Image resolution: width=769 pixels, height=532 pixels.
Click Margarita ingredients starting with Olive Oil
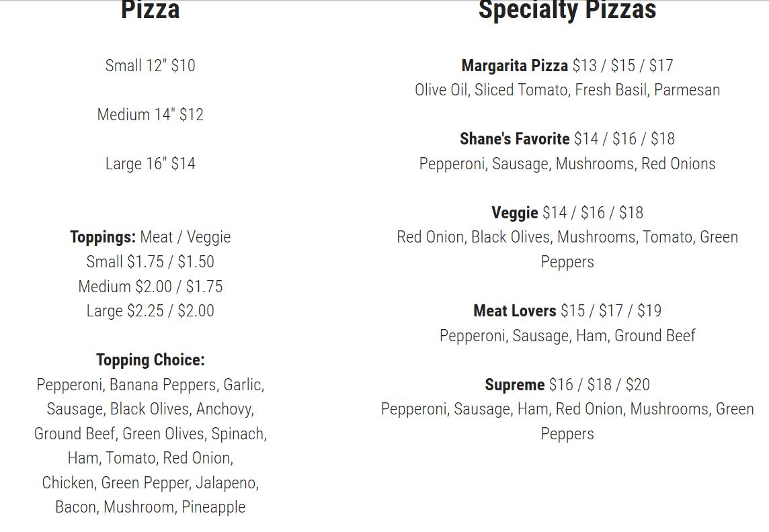[567, 90]
